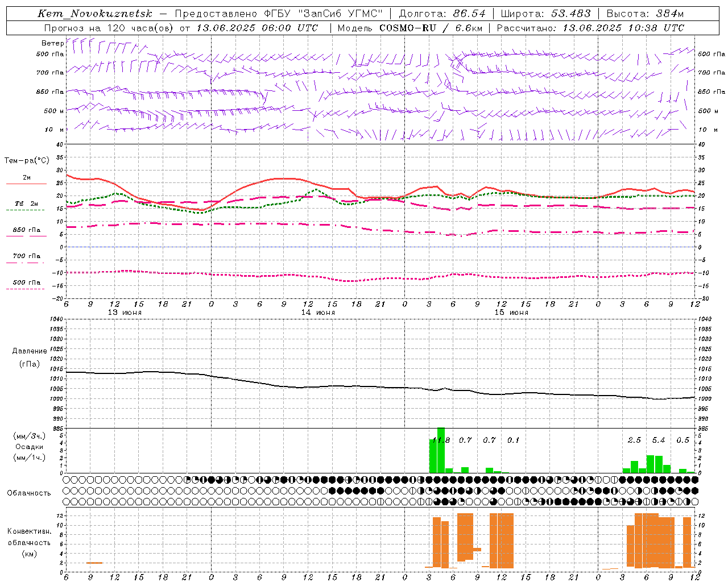Viewport: 728px width, 582px height.
Task: Click the 0.5 precipitation total value
Action: click(x=682, y=440)
